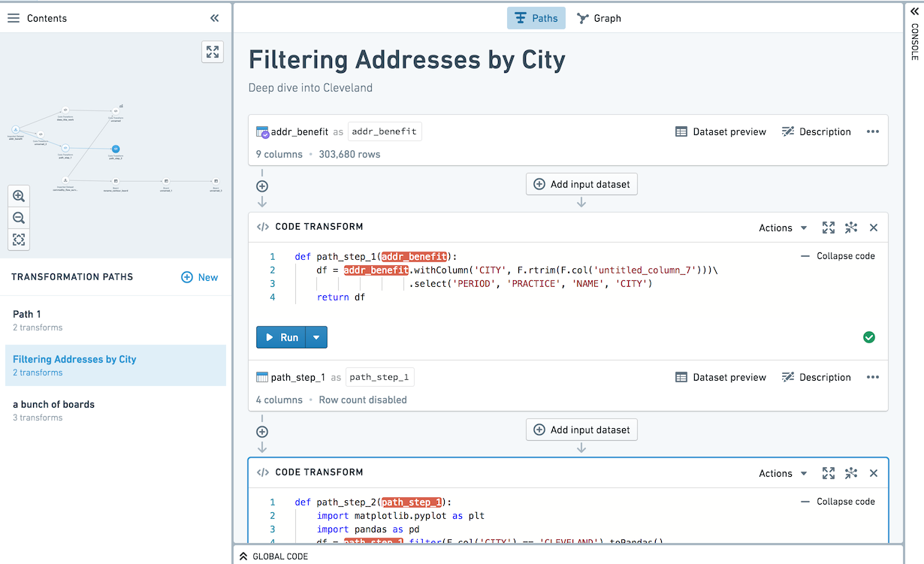Image resolution: width=924 pixels, height=564 pixels.
Task: Insert a step below path_step_1 with plus icon
Action: [x=262, y=432]
